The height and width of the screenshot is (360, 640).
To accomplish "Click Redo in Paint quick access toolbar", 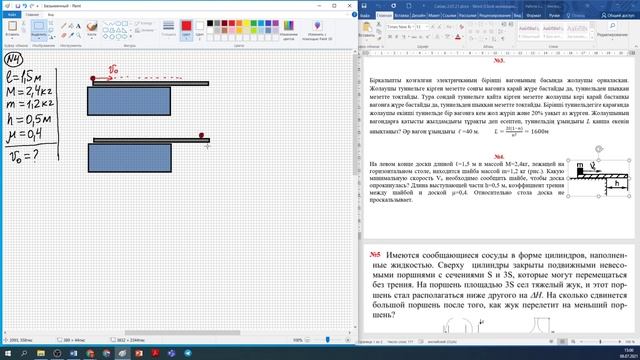I will pyautogui.click(x=31, y=6).
